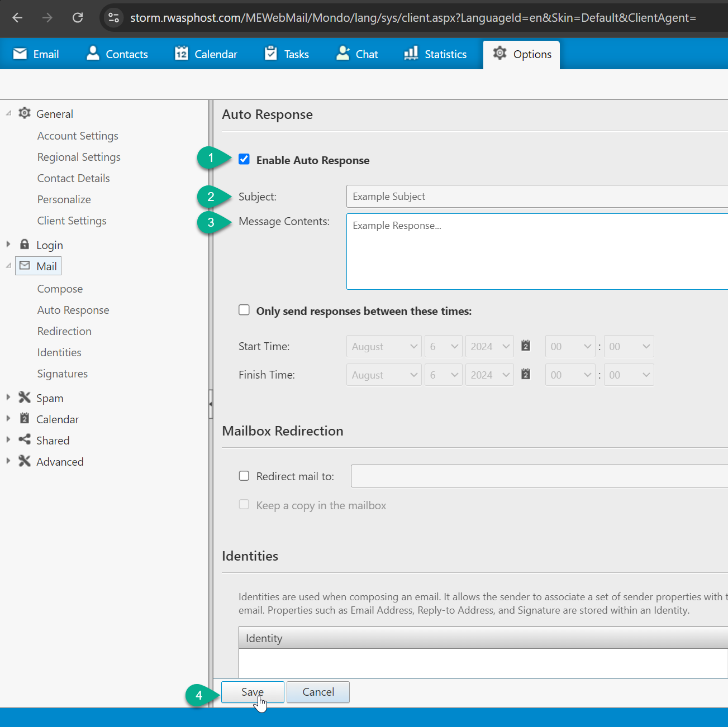Open the Tasks tab

point(287,54)
